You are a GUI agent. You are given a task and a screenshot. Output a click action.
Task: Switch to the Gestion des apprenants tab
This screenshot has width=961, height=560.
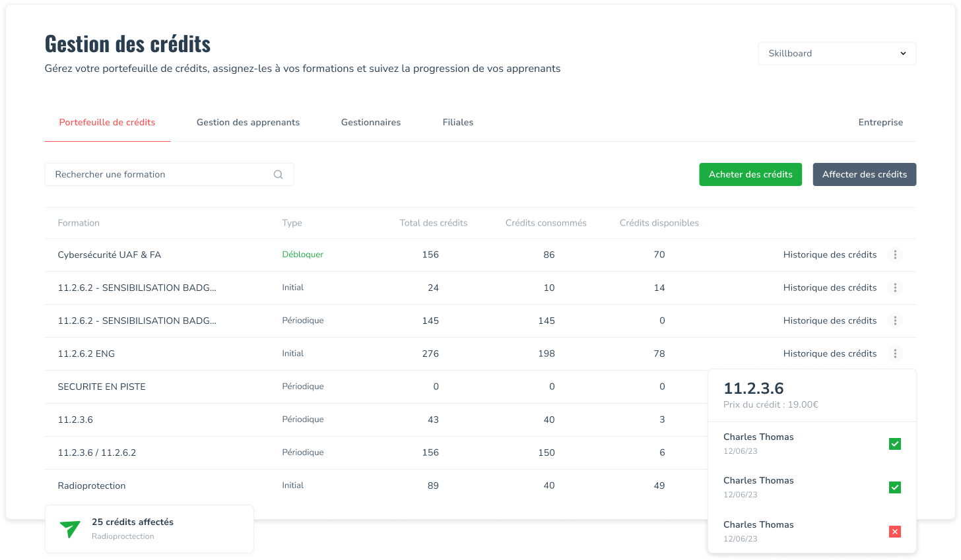pos(248,122)
